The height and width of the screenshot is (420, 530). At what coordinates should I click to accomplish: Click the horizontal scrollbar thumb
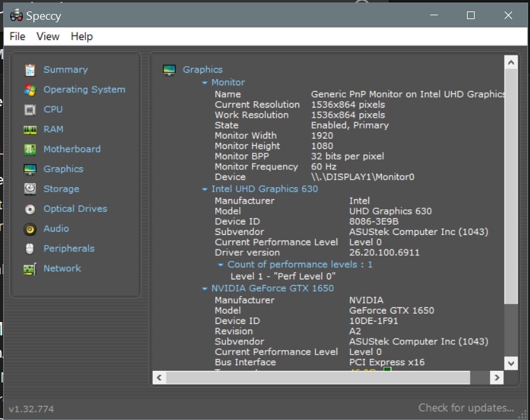317,378
